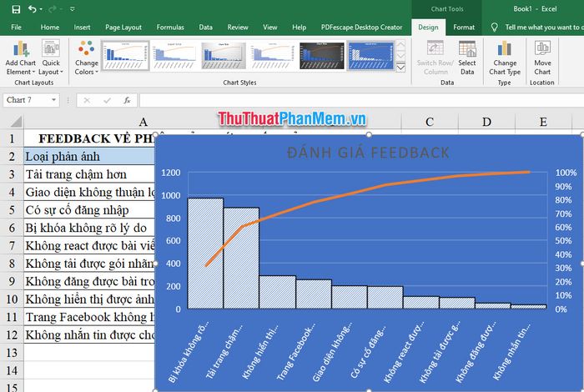The image size is (584, 392).
Task: Go to the Formulas tab
Action: (x=170, y=28)
